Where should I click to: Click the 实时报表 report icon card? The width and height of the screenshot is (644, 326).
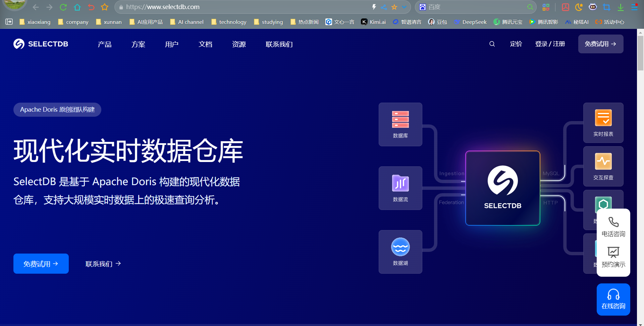603,123
